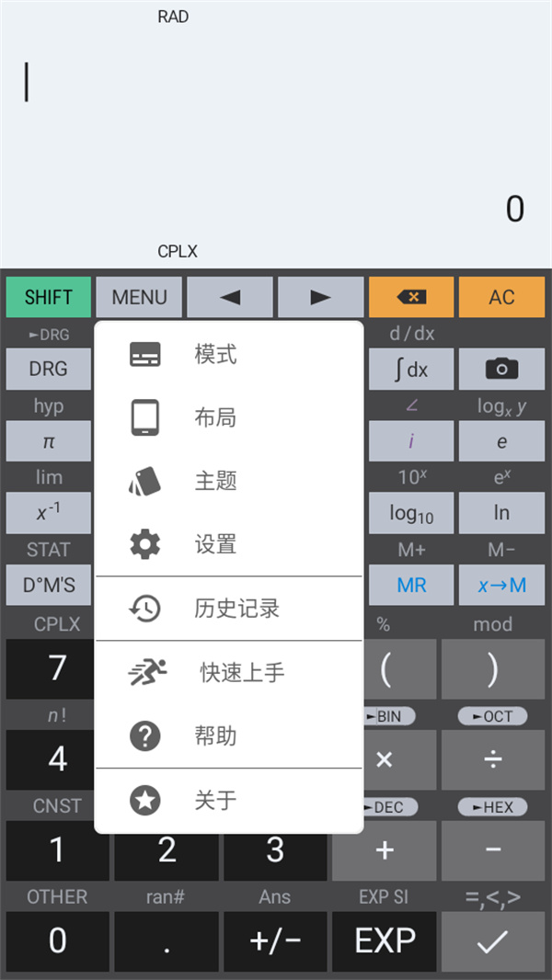Tap the D°M'S key
Screen dimensions: 552x980
tap(48, 585)
